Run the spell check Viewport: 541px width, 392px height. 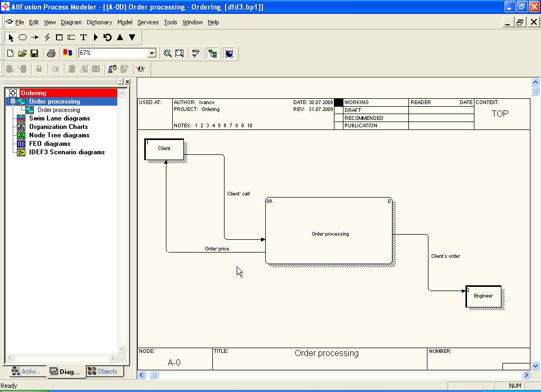pos(195,53)
